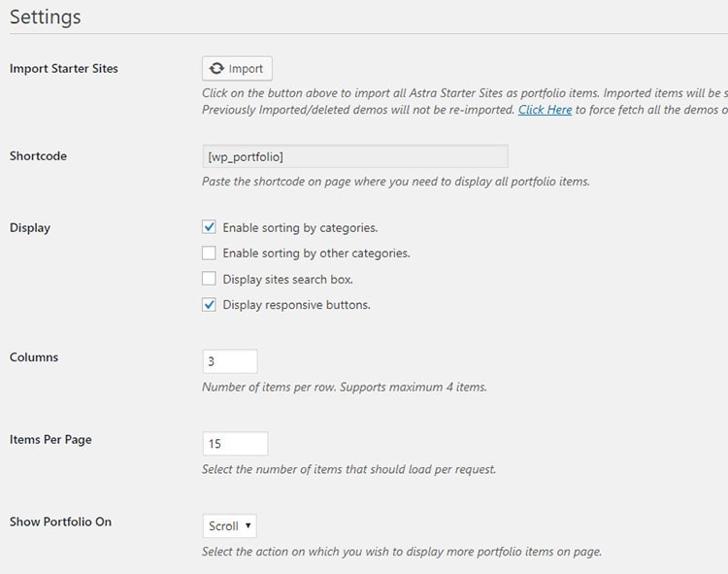The image size is (728, 574).
Task: Click the [wp_portfolio] shortcode field
Action: pos(354,156)
